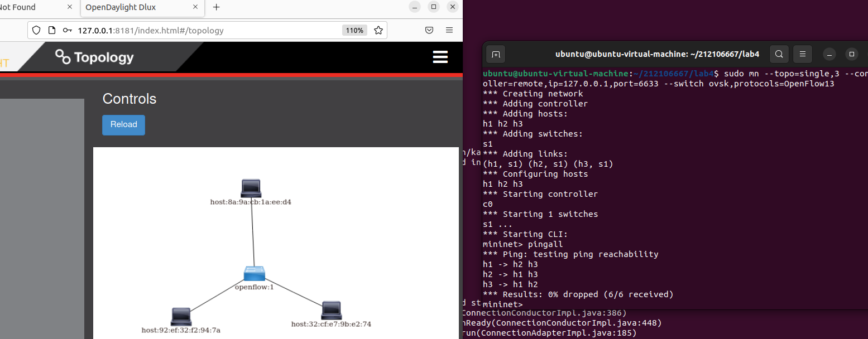
Task: Select the host 32:cf:e7:9b:e2:74 laptop icon
Action: [331, 310]
